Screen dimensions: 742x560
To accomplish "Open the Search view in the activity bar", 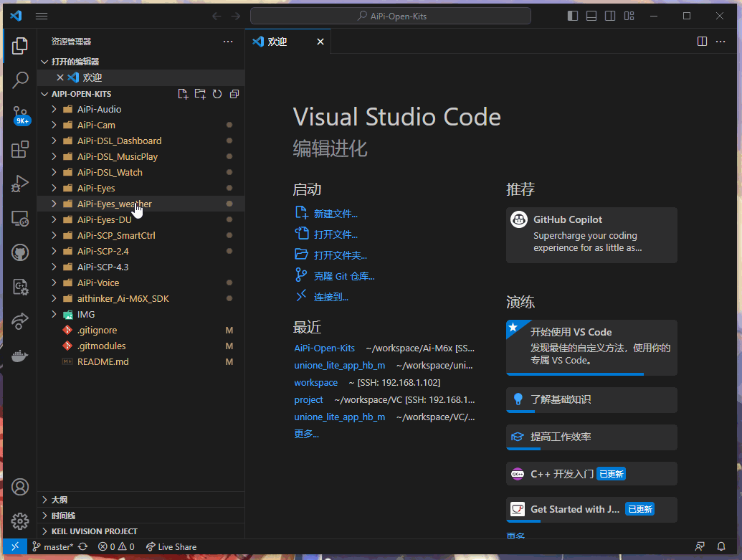I will tap(20, 80).
